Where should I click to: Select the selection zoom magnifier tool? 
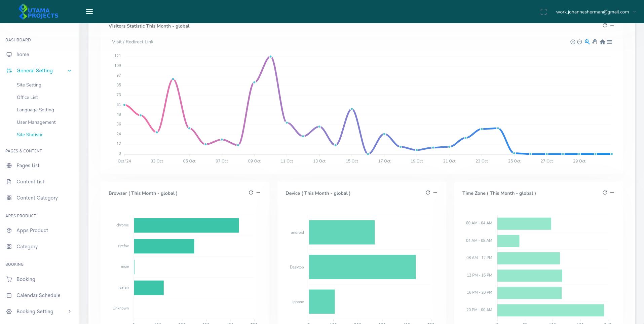[587, 42]
